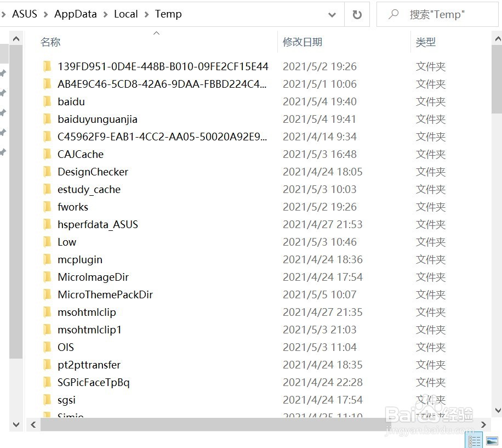Select the MicroThemePackDir folder name

(105, 294)
